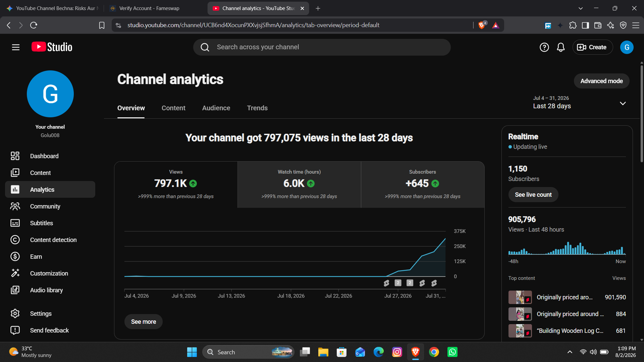Open Google Chrome from the taskbar
Viewport: 644px width, 362px height.
coord(434,352)
